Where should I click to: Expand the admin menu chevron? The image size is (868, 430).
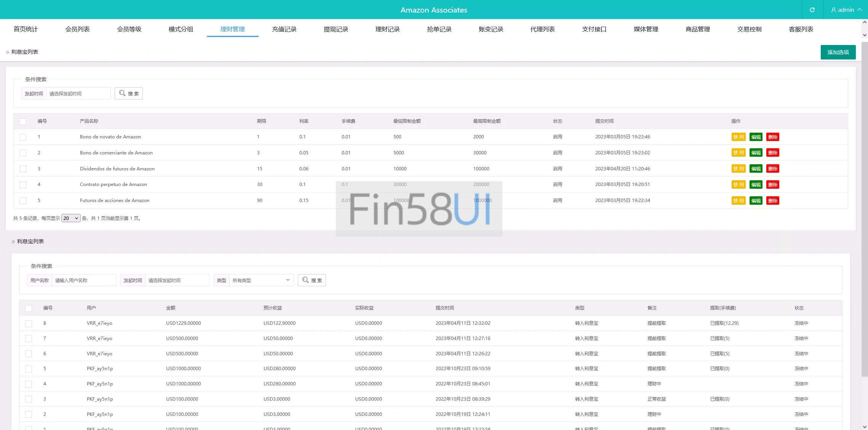[x=860, y=10]
